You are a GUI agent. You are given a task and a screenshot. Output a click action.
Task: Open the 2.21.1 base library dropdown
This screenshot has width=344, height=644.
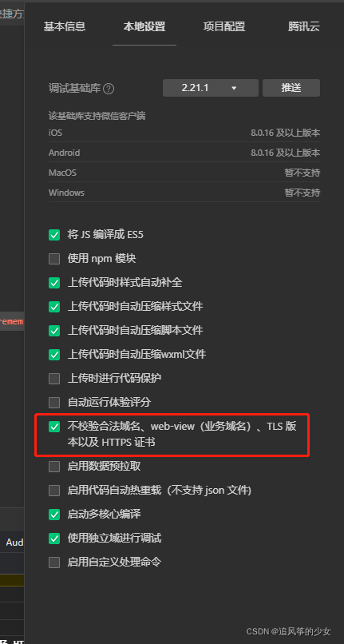211,88
